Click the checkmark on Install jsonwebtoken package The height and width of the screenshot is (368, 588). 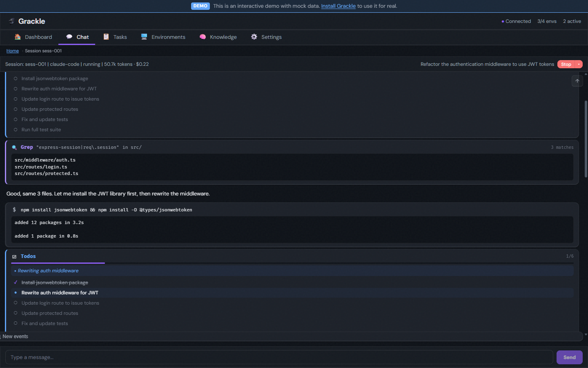tap(16, 283)
